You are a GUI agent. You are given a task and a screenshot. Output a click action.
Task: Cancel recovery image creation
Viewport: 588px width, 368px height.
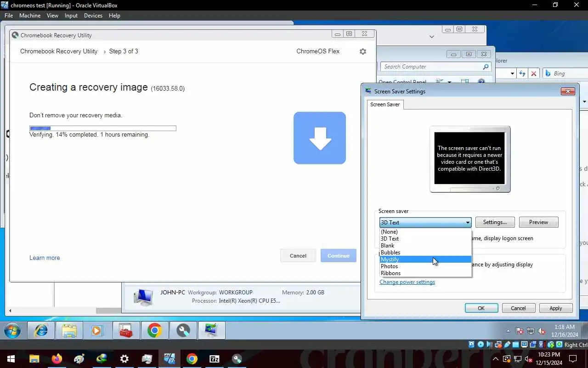[x=298, y=256]
